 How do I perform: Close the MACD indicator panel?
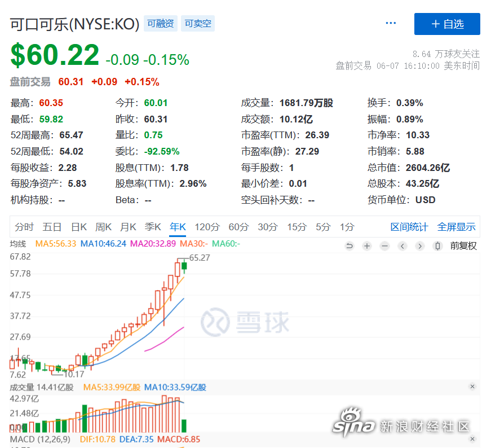(472, 439)
